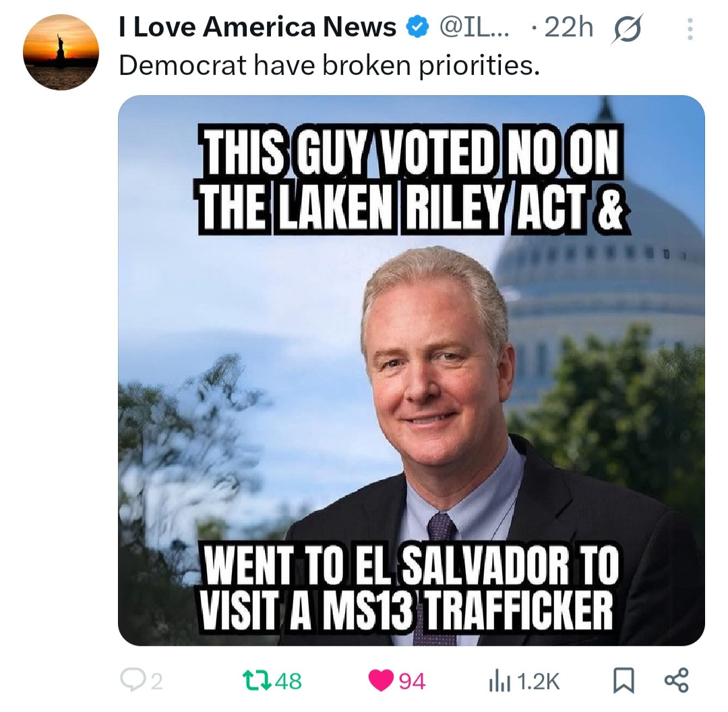
Task: Click the reply speech bubble icon
Action: (133, 680)
